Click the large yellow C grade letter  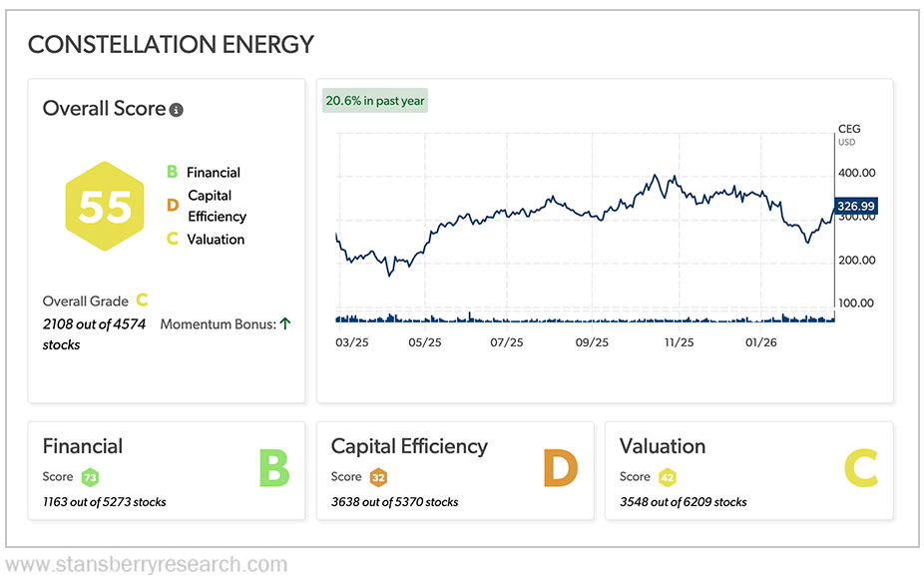click(860, 468)
